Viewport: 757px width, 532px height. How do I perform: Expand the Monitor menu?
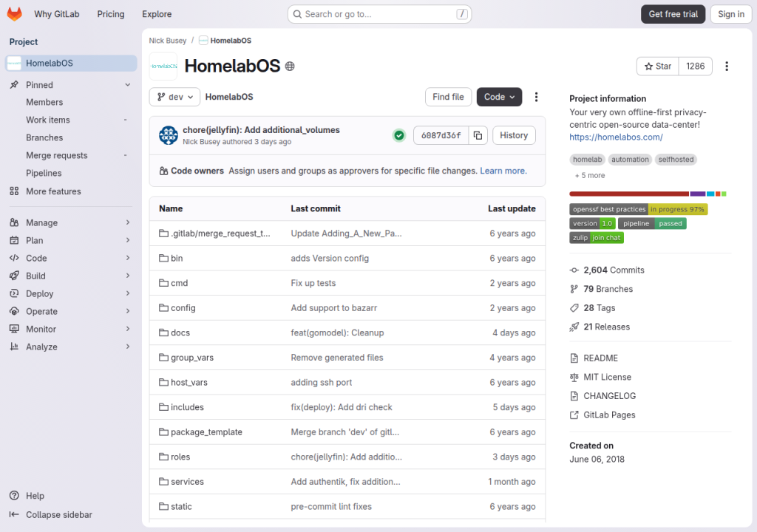71,330
